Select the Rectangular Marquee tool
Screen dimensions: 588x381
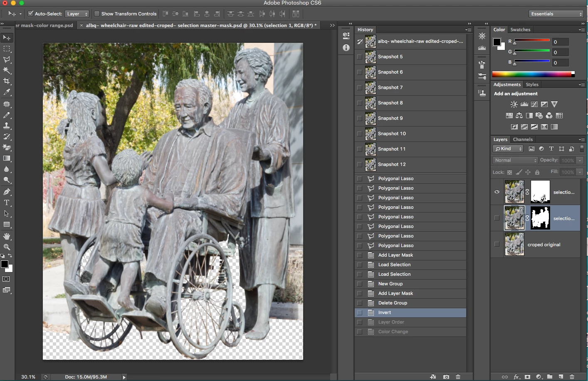(x=7, y=49)
